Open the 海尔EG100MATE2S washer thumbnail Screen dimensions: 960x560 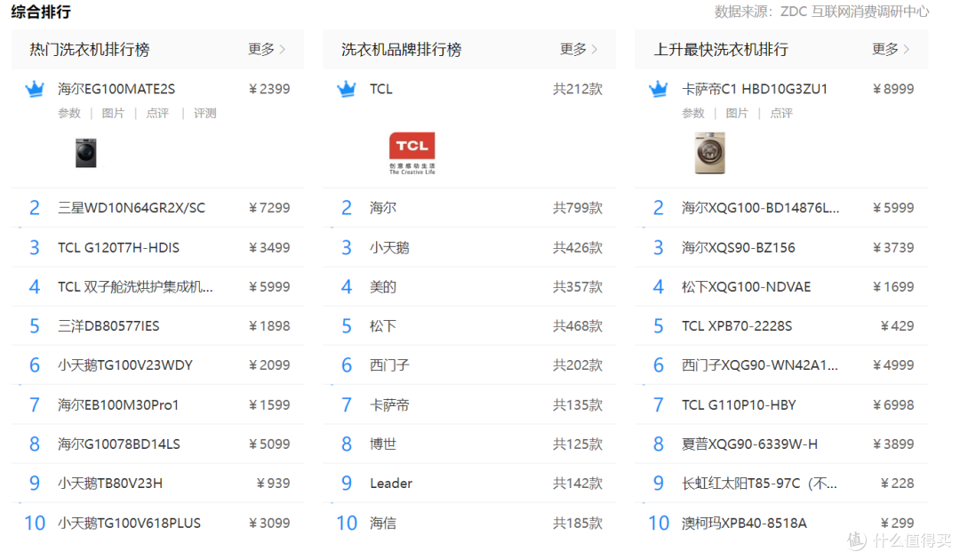tap(86, 152)
